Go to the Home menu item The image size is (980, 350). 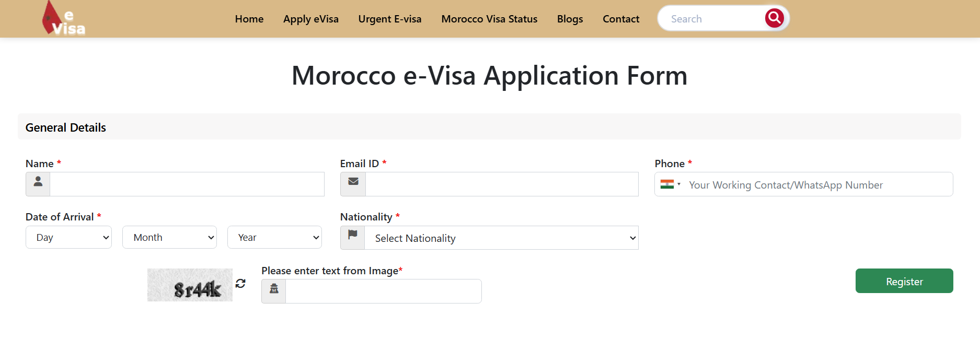tap(249, 19)
